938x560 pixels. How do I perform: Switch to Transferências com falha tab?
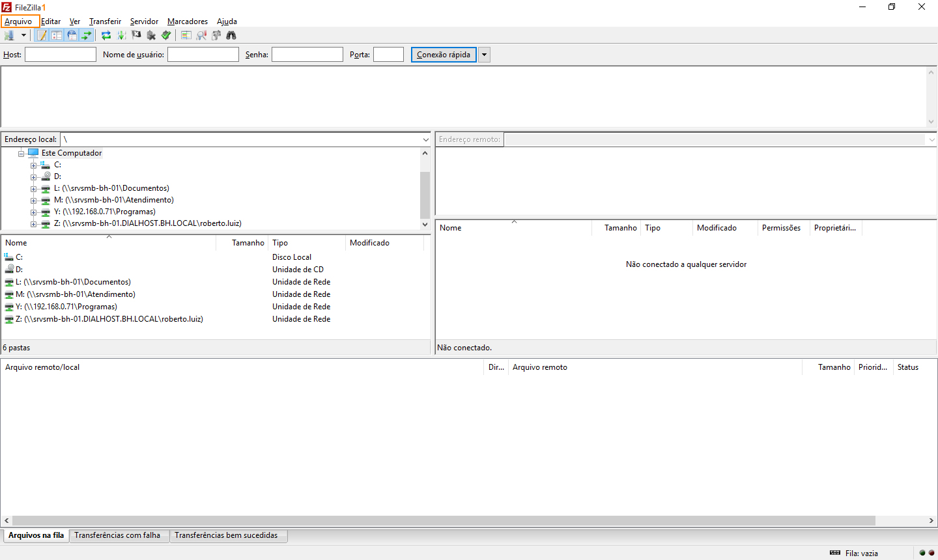pos(117,535)
